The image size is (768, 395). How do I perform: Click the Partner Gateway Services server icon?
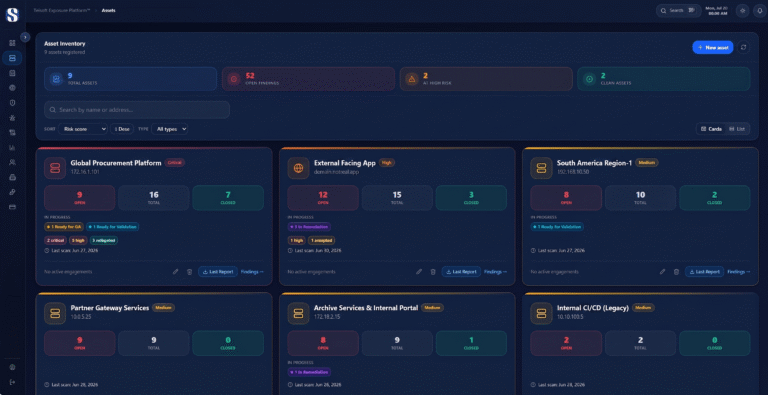(x=55, y=314)
